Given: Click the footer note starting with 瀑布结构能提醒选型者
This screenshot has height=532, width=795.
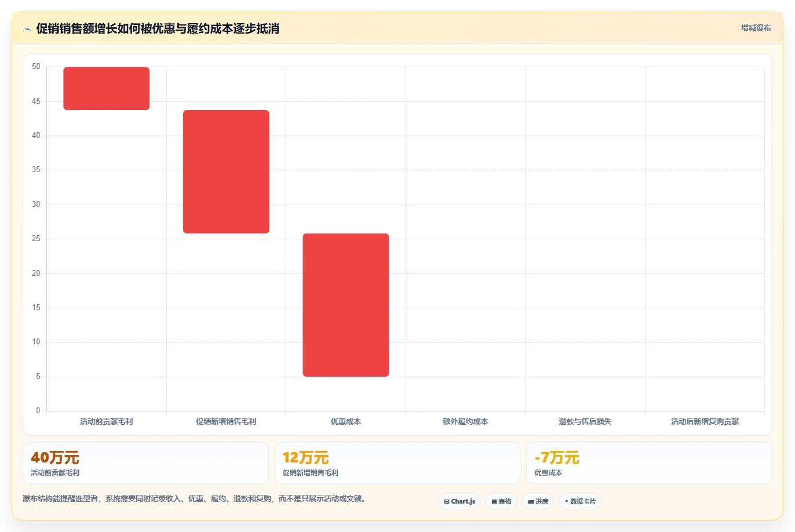Looking at the screenshot, I should tap(195, 498).
